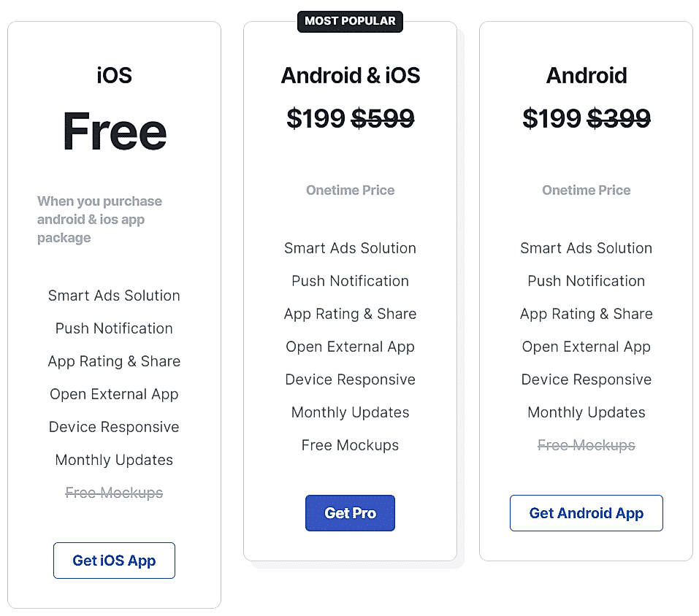The height and width of the screenshot is (616, 699).
Task: Click Device Responsive in the Android & iOS plan
Action: point(350,380)
